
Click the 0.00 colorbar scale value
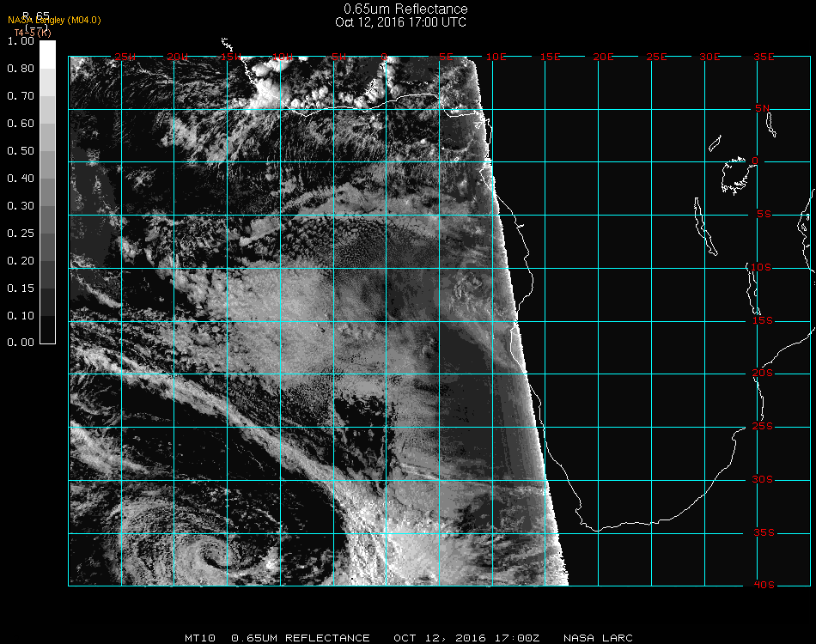tap(21, 343)
